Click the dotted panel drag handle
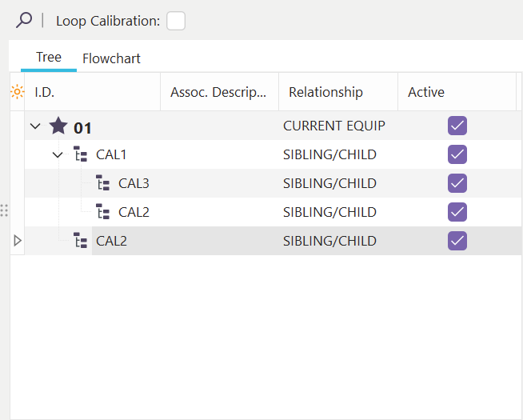 [x=4, y=210]
